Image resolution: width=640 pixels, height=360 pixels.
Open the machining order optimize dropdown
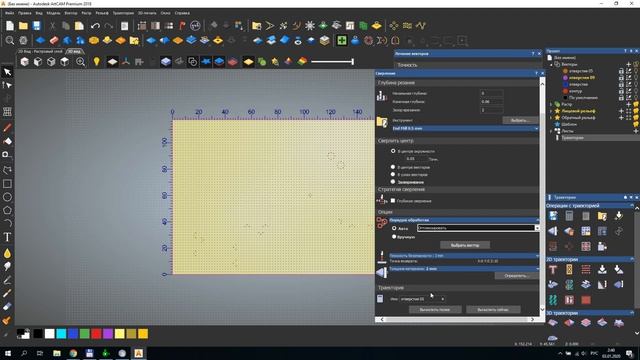coord(537,228)
